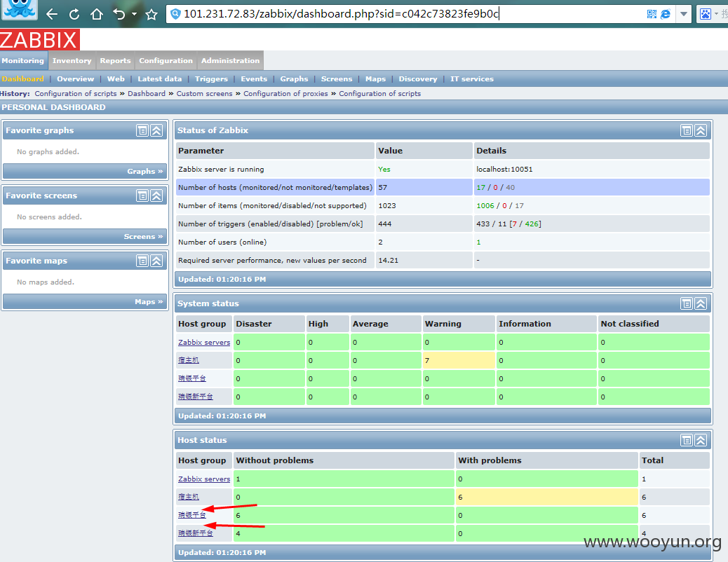Image resolution: width=728 pixels, height=562 pixels.
Task: Click the ZABBIX logo
Action: pyautogui.click(x=39, y=40)
